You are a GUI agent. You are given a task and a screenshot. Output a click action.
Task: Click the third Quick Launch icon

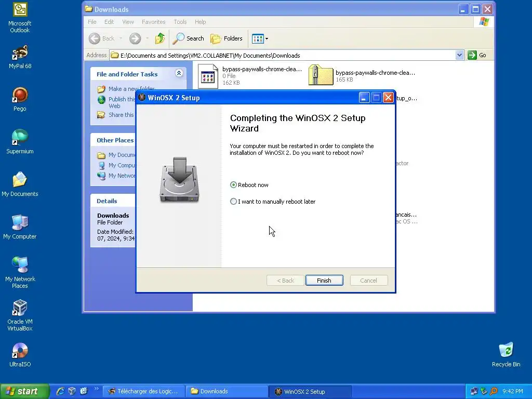[84, 391]
